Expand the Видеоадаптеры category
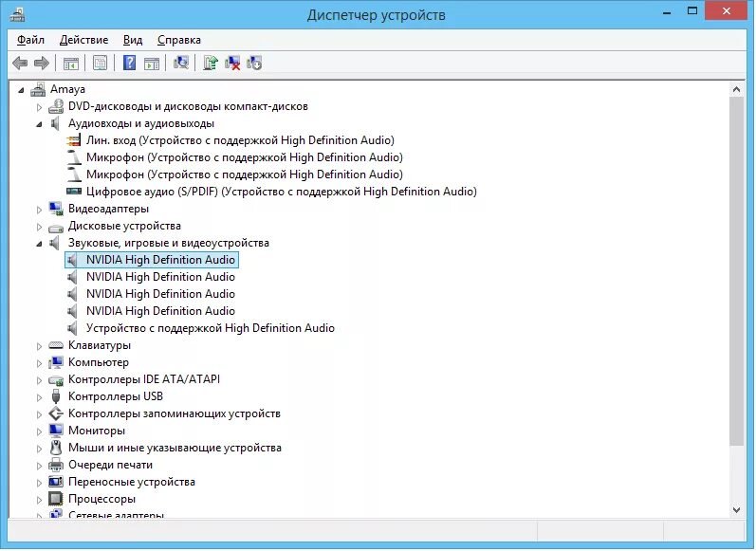This screenshot has width=756, height=551. (x=40, y=210)
